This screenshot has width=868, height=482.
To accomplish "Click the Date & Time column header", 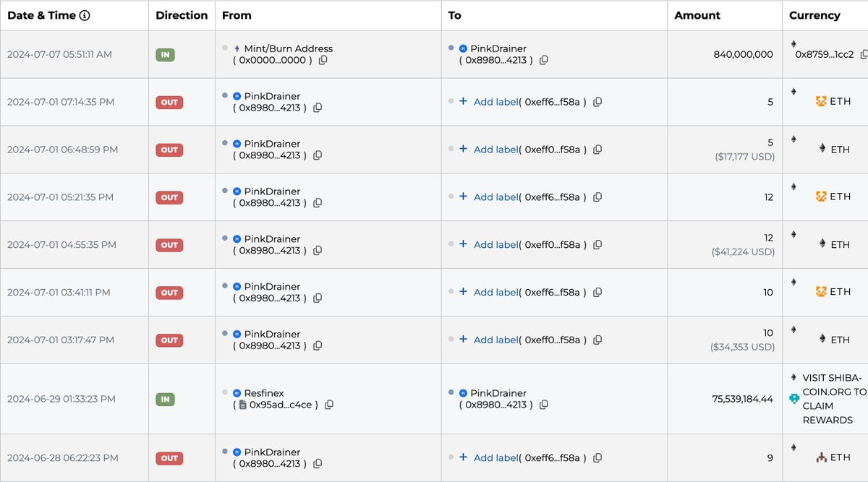I will click(43, 15).
